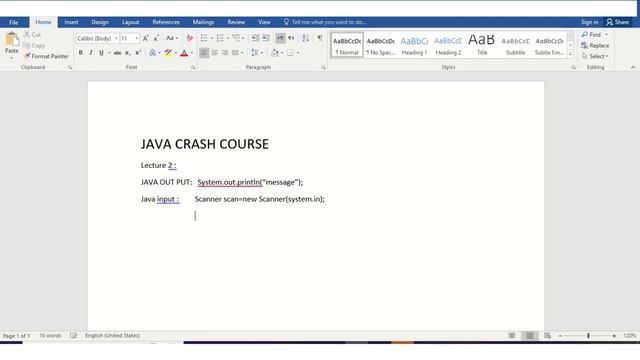The height and width of the screenshot is (360, 640).
Task: Zoom out with the minus button
Action: [x=560, y=336]
